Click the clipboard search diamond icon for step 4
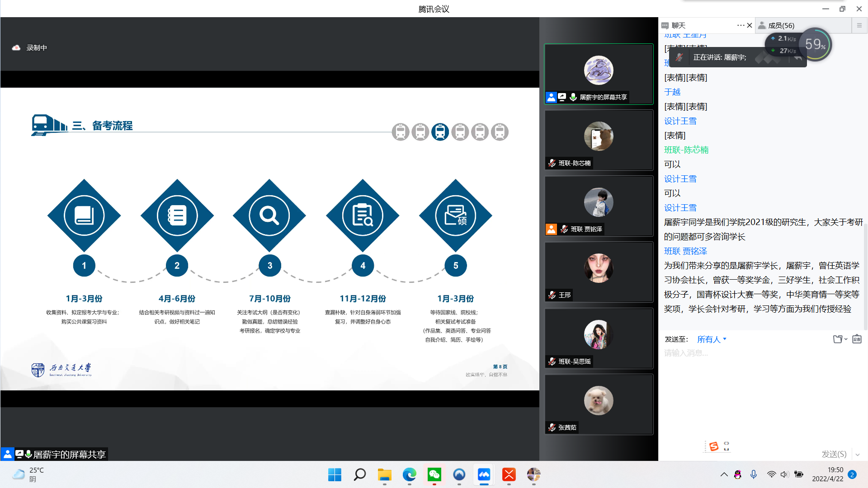This screenshot has width=868, height=488. click(363, 216)
